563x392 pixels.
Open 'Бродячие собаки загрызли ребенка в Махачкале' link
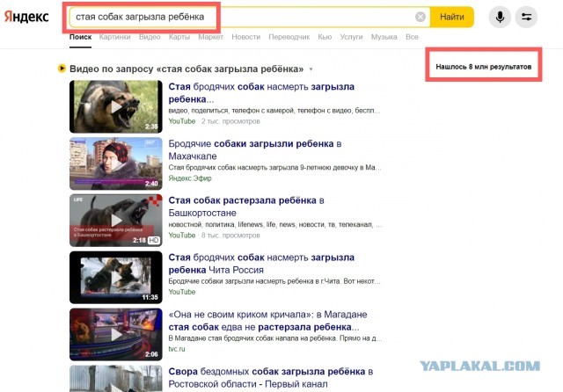pos(255,150)
